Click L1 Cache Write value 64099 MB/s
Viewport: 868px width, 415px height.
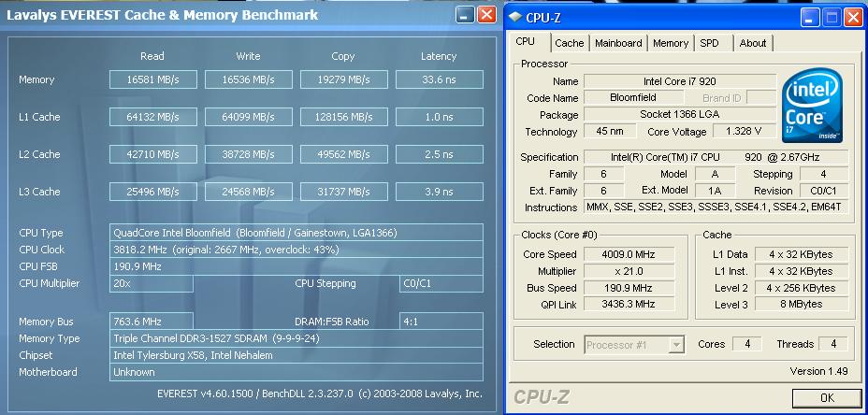[249, 117]
